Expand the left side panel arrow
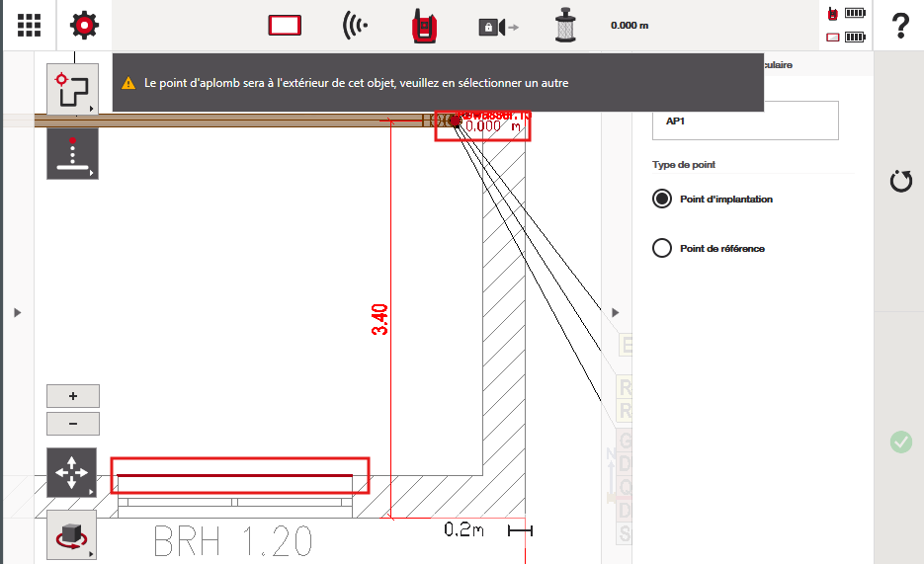Viewport: 924px width, 564px height. pyautogui.click(x=17, y=312)
